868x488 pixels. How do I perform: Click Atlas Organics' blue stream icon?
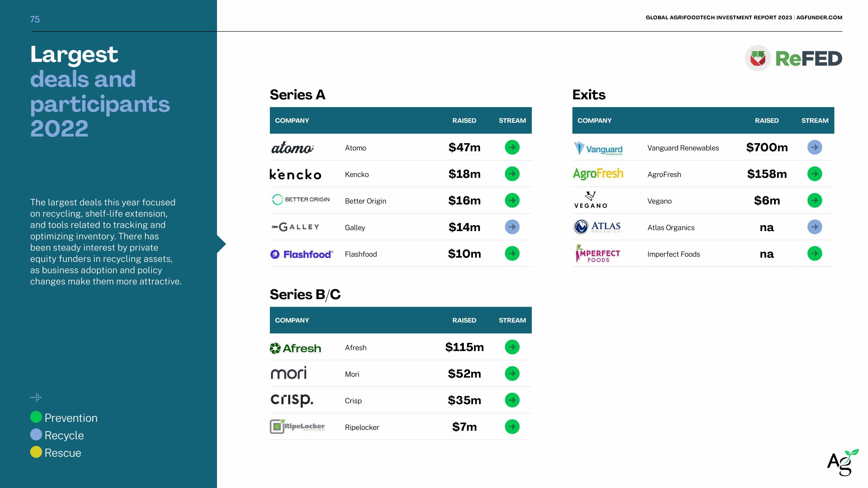point(814,227)
